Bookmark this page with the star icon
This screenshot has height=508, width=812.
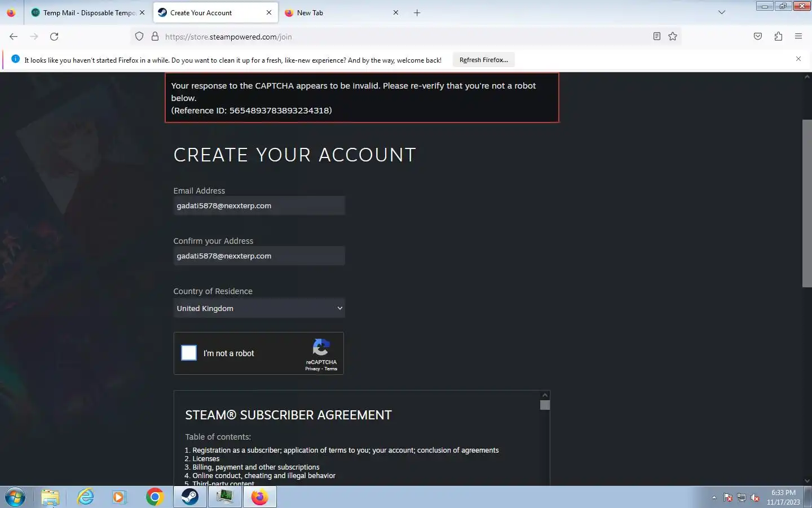[x=673, y=37]
